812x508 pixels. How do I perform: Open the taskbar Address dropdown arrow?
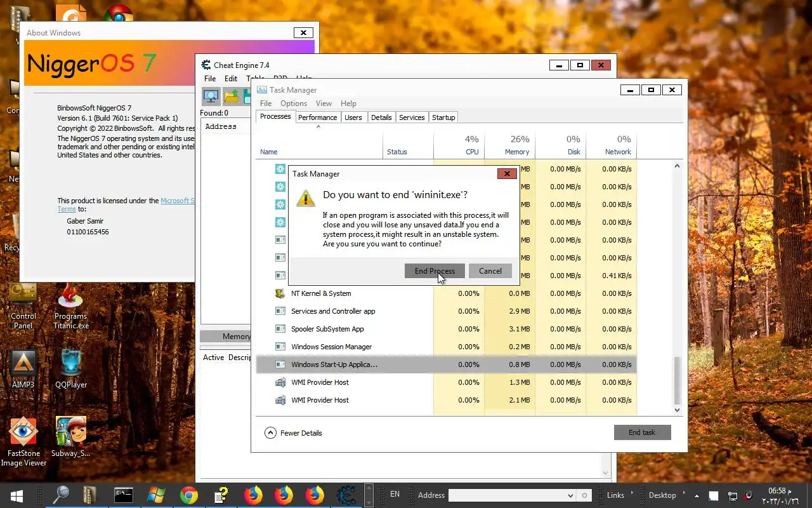[570, 495]
